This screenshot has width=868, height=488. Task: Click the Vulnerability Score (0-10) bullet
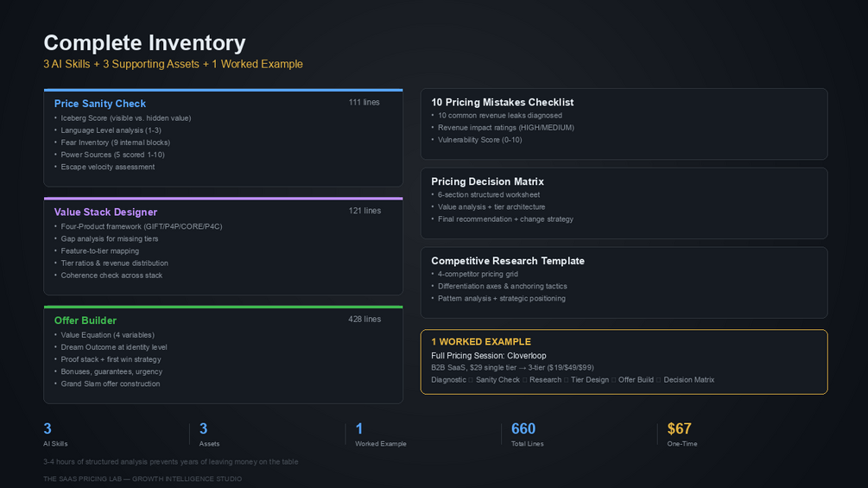tap(479, 140)
